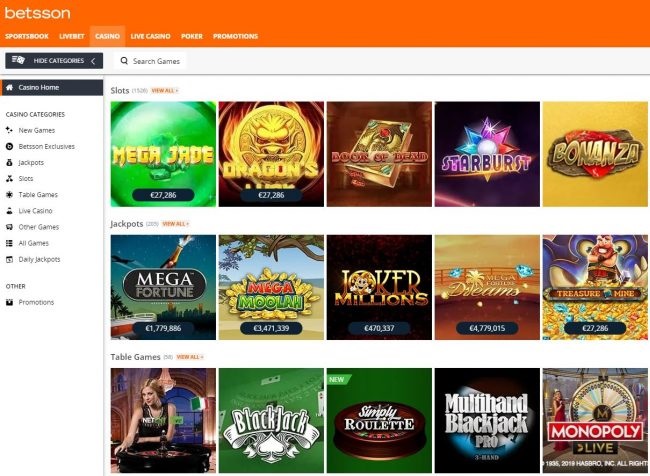
Task: Select the Casino tab
Action: point(107,36)
